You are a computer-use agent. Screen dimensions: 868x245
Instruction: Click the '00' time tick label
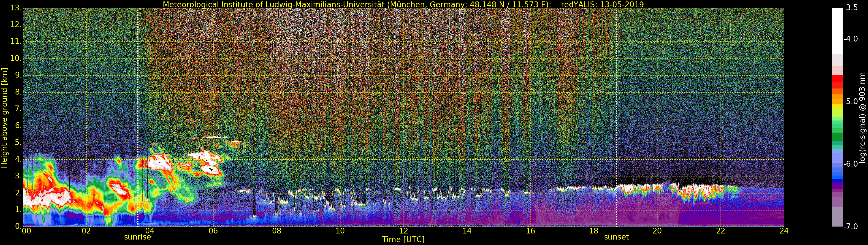coord(26,231)
